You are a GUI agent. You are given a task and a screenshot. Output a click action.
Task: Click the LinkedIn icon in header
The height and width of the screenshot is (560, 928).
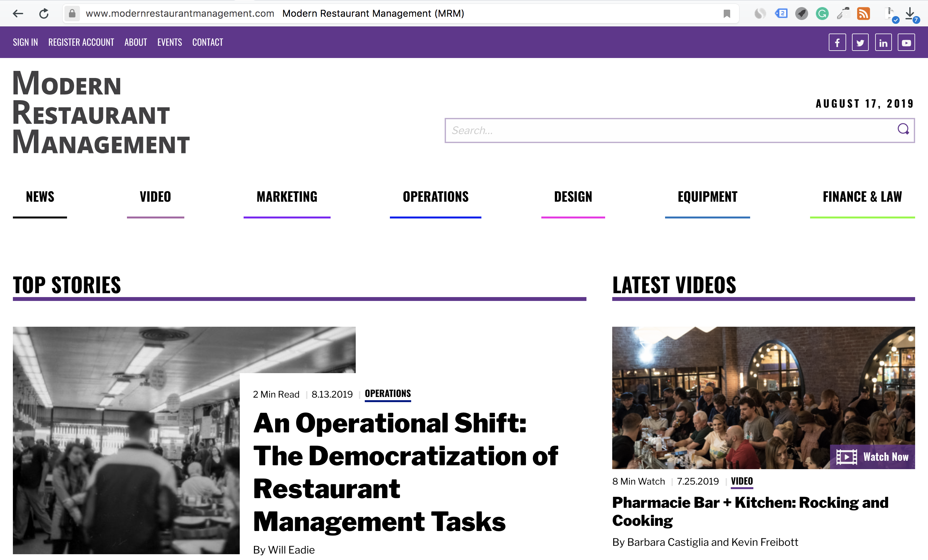point(883,43)
